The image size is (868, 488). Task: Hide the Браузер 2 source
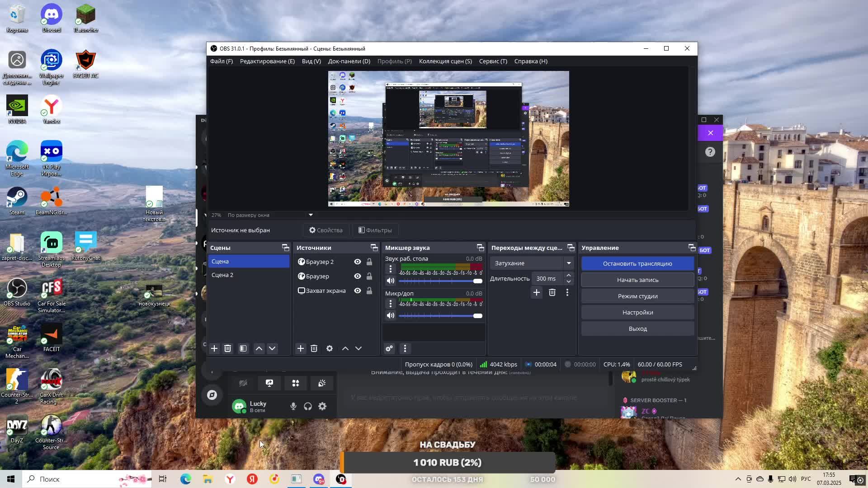[358, 262]
